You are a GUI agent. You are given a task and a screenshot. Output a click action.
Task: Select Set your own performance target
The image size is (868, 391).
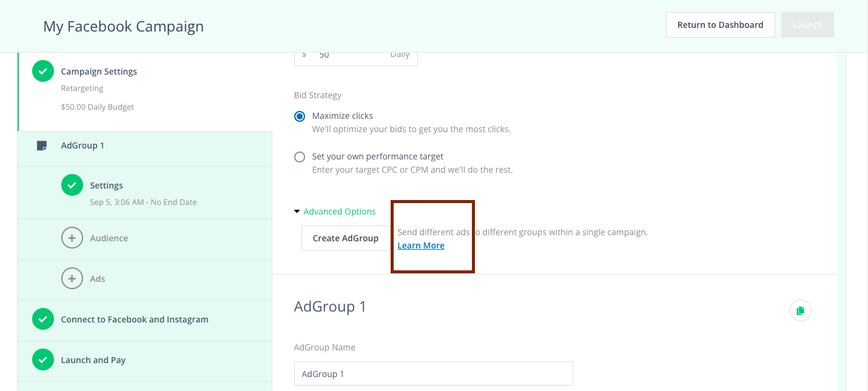click(300, 157)
